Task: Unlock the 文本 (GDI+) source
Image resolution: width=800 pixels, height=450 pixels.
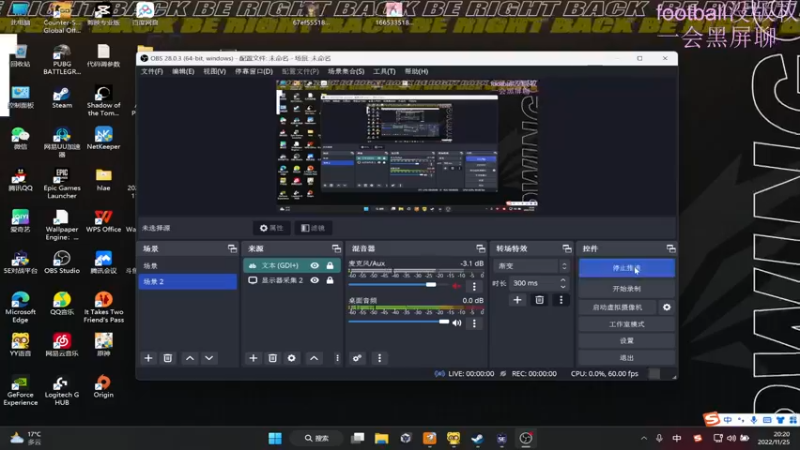Action: click(x=330, y=265)
